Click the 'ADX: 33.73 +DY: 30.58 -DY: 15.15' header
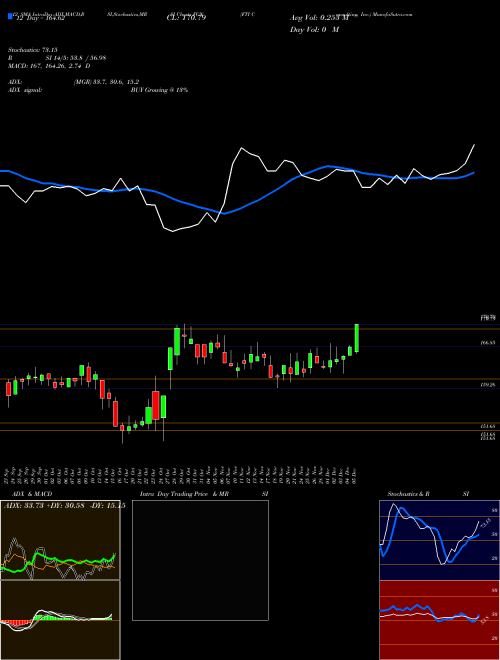 click(x=65, y=506)
